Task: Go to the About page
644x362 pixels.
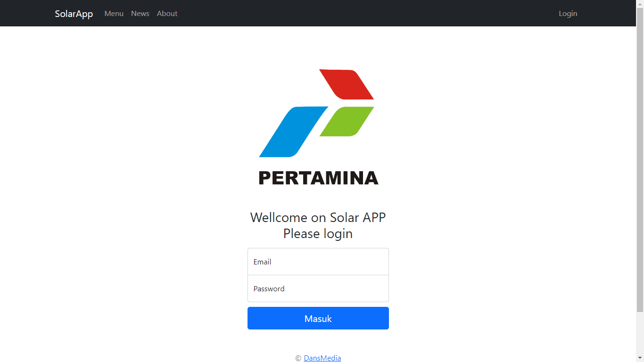Action: 167,14
